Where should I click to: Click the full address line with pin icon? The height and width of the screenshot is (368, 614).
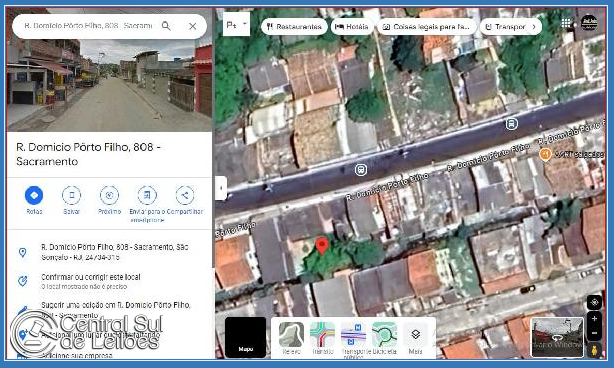tap(109, 252)
